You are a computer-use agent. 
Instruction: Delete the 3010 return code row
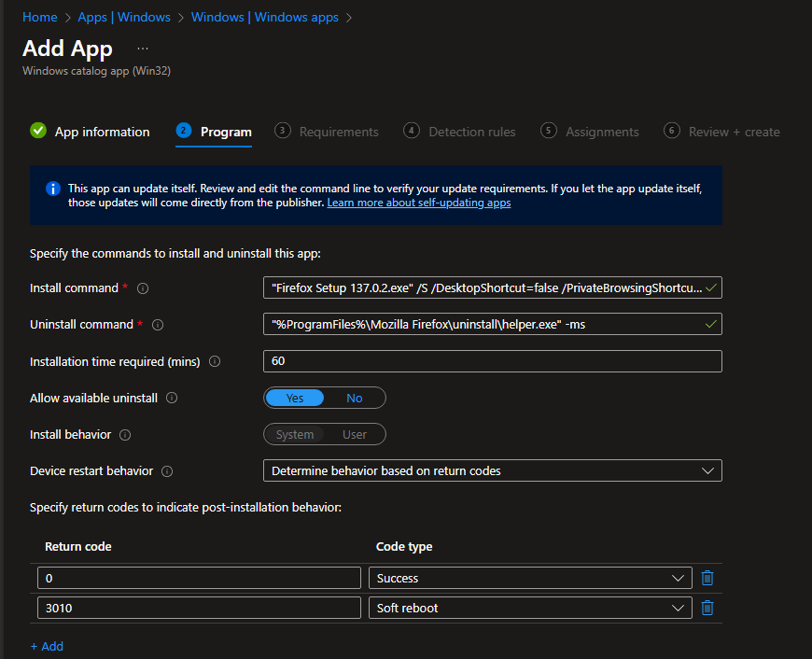[707, 609]
